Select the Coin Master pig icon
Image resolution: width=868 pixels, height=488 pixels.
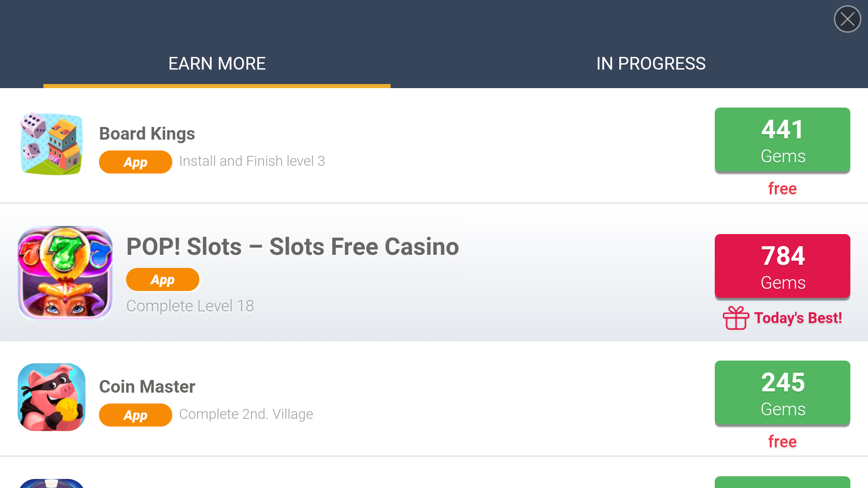tap(52, 397)
